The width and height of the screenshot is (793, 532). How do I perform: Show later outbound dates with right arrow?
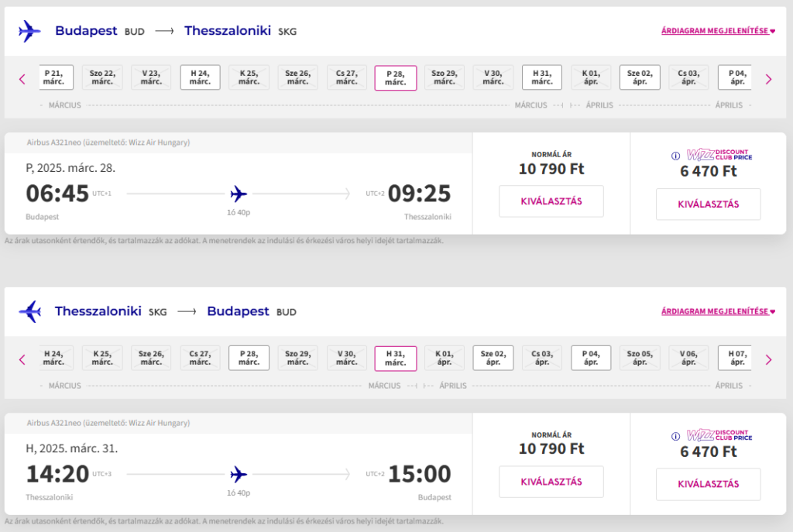coord(768,79)
